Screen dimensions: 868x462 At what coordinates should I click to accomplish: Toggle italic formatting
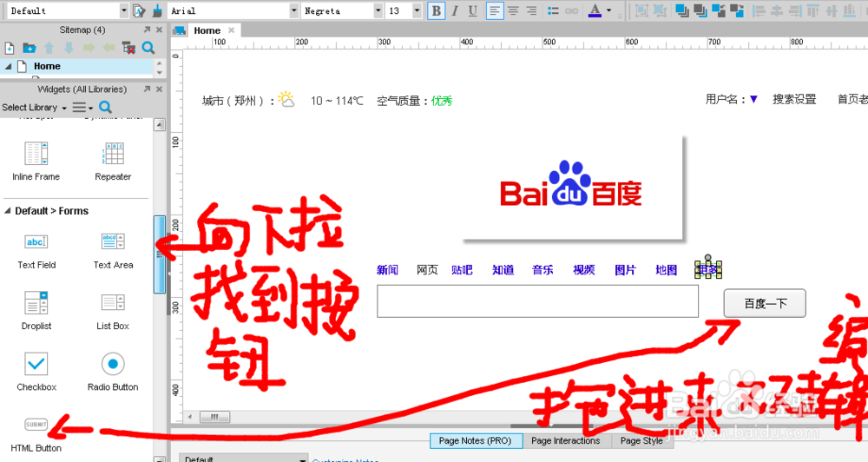[455, 10]
